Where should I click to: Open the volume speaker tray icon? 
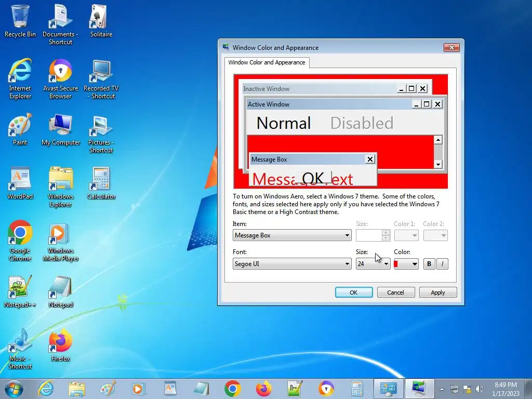click(x=480, y=389)
